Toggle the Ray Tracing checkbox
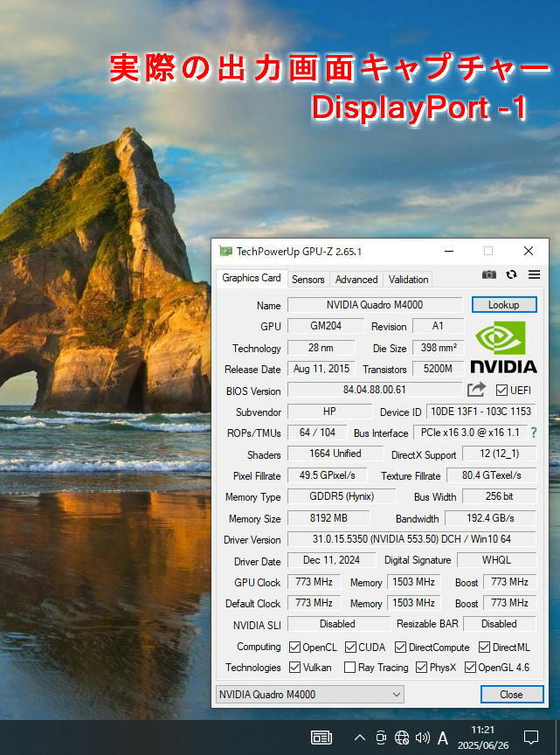Screen dimensions: 560x755 (x=350, y=668)
